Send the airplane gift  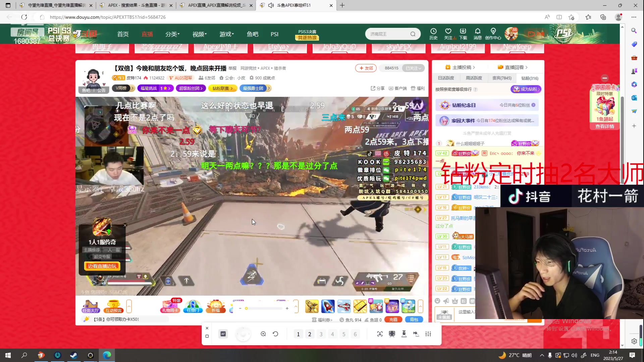coord(344,306)
